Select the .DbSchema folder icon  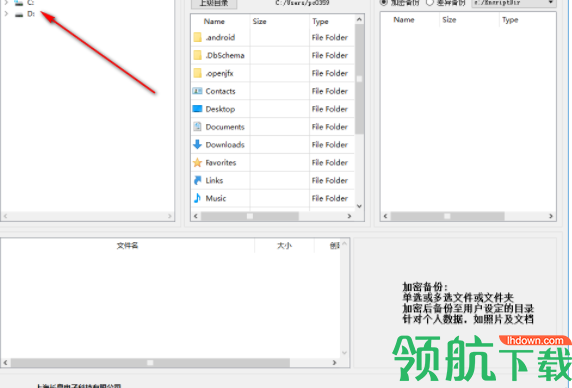pos(197,55)
